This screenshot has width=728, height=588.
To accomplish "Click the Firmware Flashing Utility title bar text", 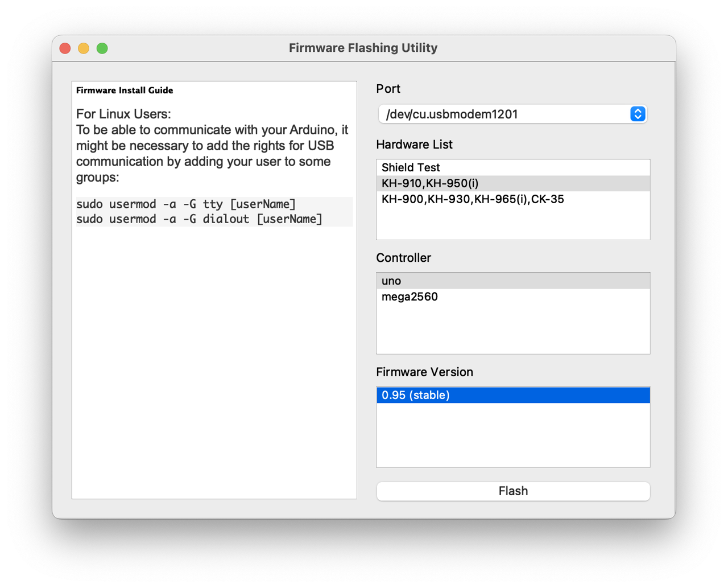I will pyautogui.click(x=363, y=48).
